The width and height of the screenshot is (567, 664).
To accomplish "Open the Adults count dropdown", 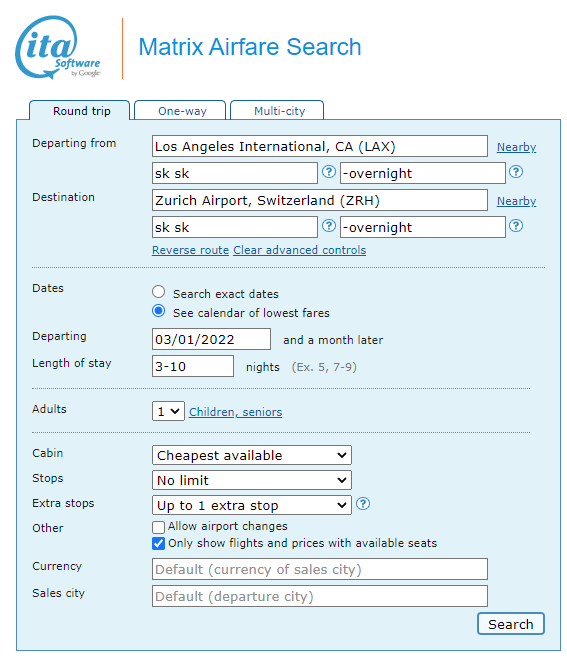I will [168, 411].
